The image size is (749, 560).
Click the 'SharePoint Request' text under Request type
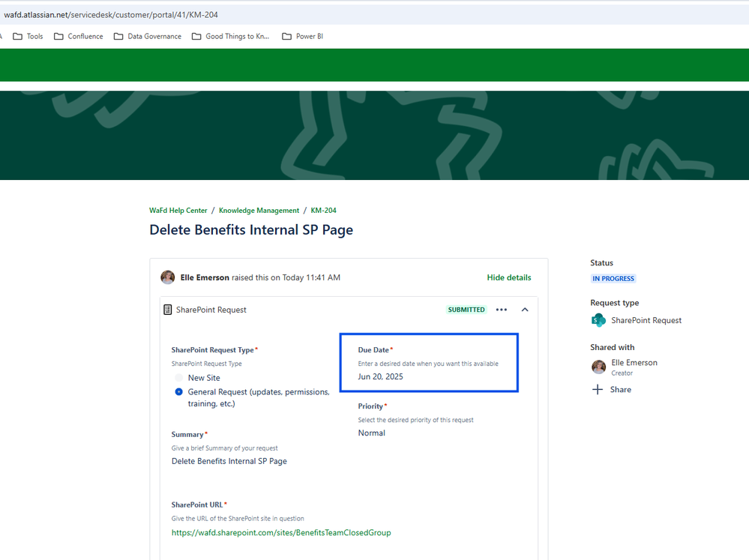pyautogui.click(x=646, y=320)
